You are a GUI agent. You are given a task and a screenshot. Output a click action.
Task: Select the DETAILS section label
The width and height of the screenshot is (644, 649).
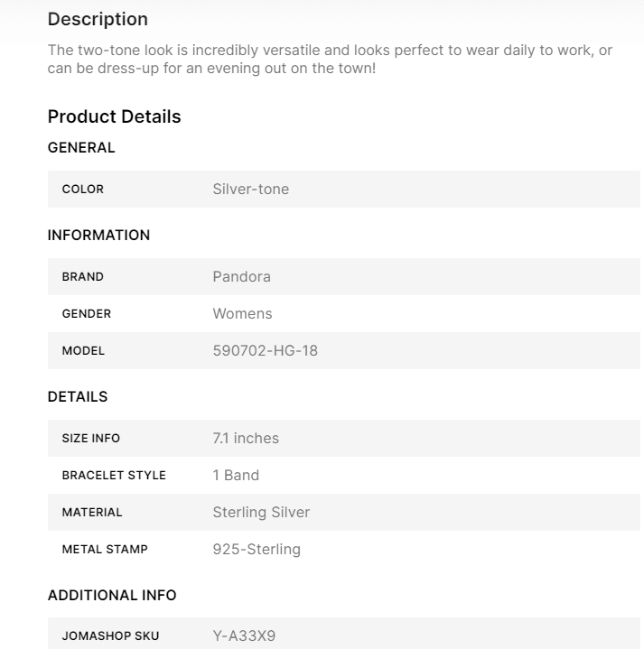pos(77,397)
